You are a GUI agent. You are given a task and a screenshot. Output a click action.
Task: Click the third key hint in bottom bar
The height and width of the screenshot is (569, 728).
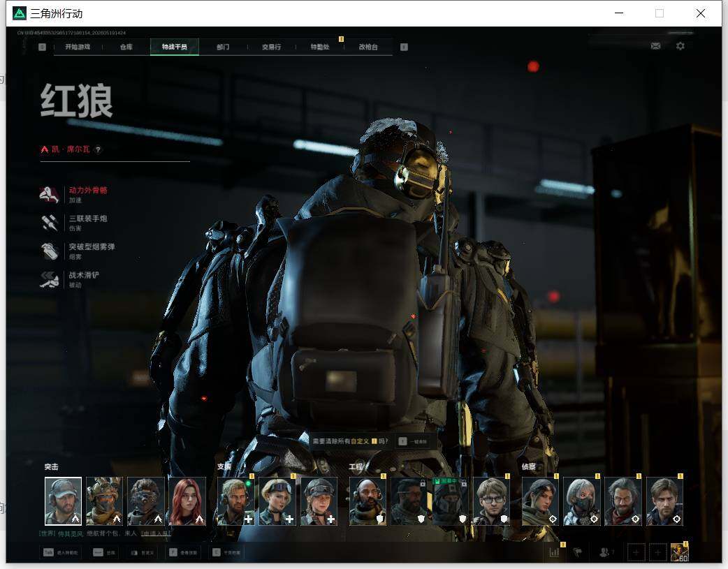click(x=134, y=552)
